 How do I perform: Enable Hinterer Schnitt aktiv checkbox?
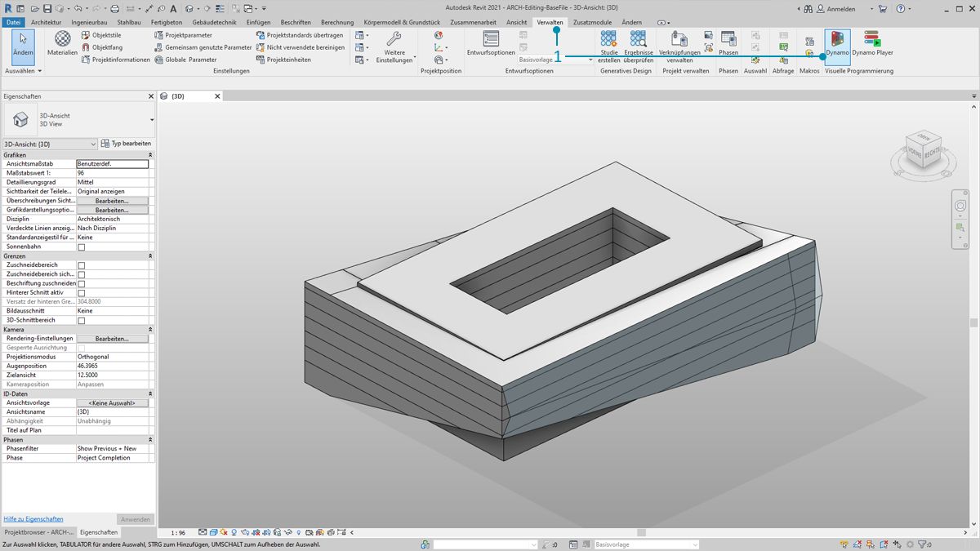[x=81, y=292]
